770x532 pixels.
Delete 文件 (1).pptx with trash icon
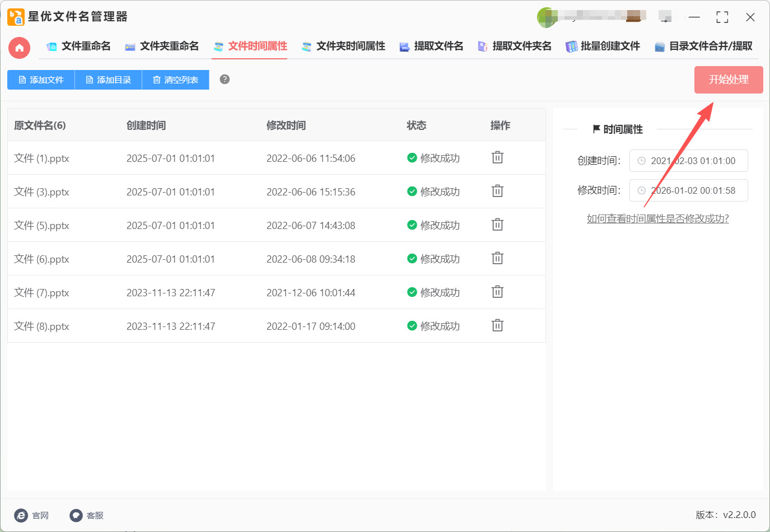(497, 157)
